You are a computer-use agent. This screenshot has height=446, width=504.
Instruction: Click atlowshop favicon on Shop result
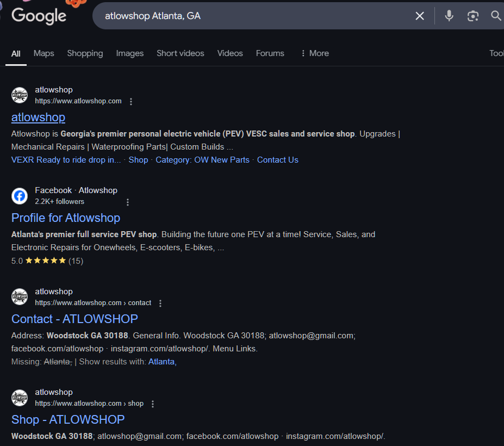[20, 398]
